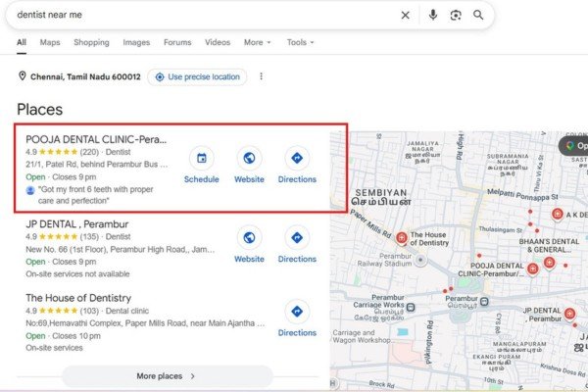
Task: Click 'Closes 10 pm' hours for House of Dentistry
Action: pyautogui.click(x=76, y=336)
